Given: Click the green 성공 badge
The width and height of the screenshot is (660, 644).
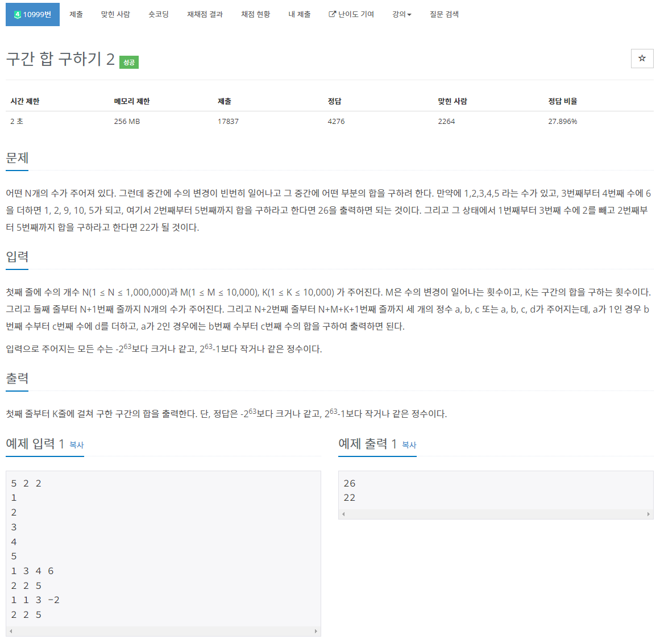Looking at the screenshot, I should point(130,63).
